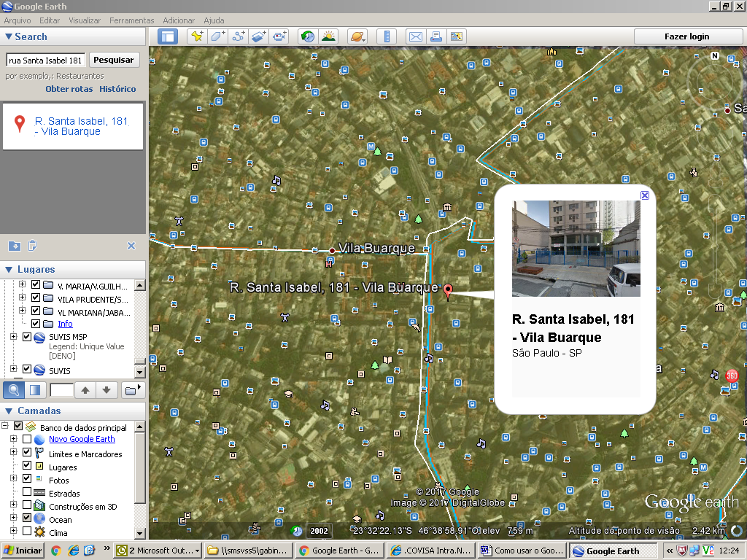Open the Editar menu
Viewport: 747px width, 560px height.
pos(50,20)
